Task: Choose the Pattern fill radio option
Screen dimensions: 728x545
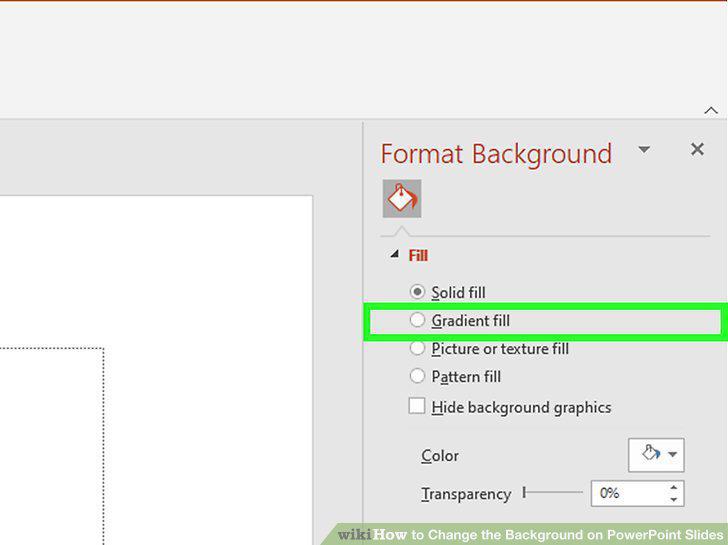Action: click(x=417, y=376)
